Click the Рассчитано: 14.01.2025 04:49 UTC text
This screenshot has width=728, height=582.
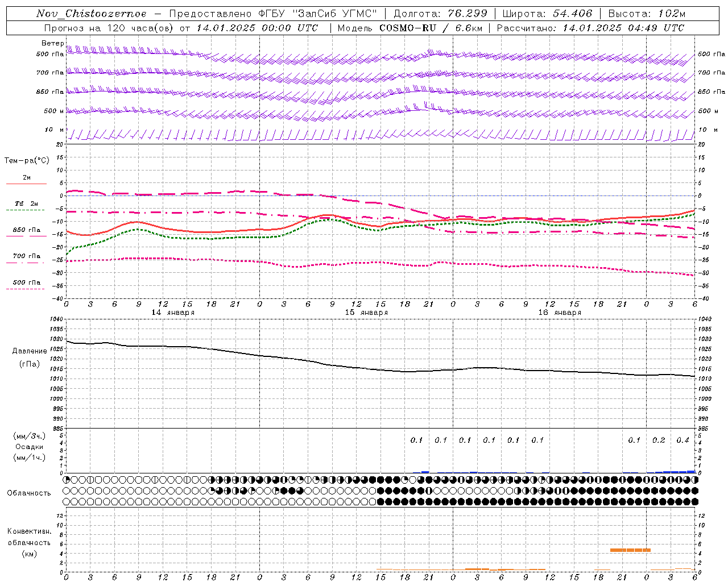(590, 28)
